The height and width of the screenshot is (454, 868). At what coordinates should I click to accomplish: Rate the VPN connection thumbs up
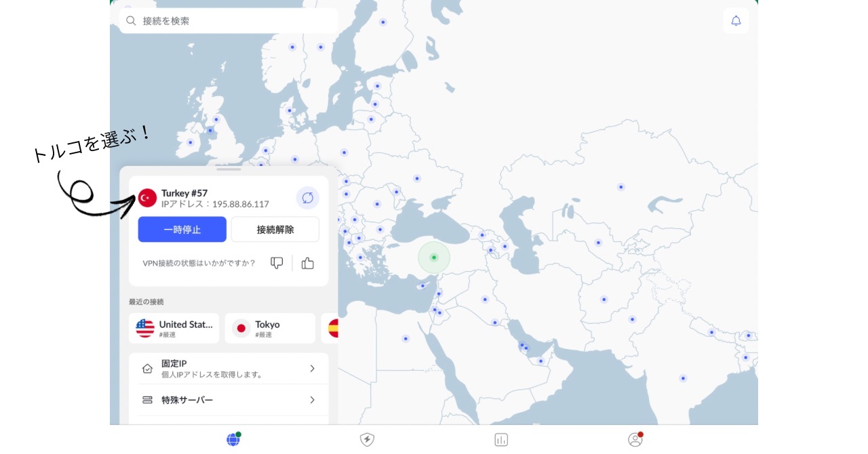[x=308, y=263]
